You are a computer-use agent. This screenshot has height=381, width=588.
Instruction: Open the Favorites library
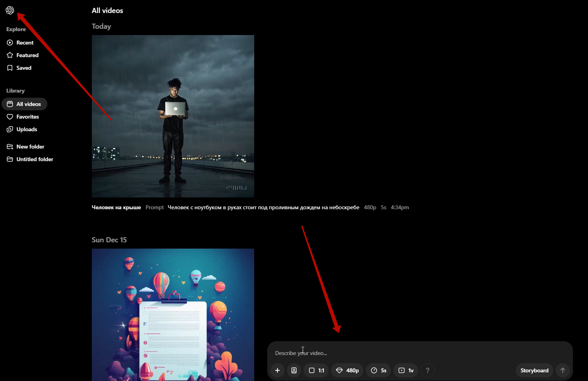click(x=23, y=117)
